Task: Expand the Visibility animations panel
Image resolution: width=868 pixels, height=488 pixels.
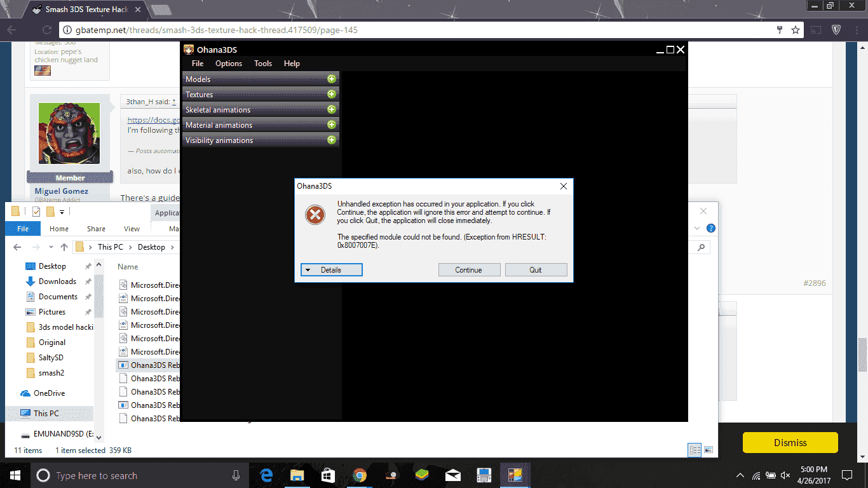Action: tap(331, 140)
